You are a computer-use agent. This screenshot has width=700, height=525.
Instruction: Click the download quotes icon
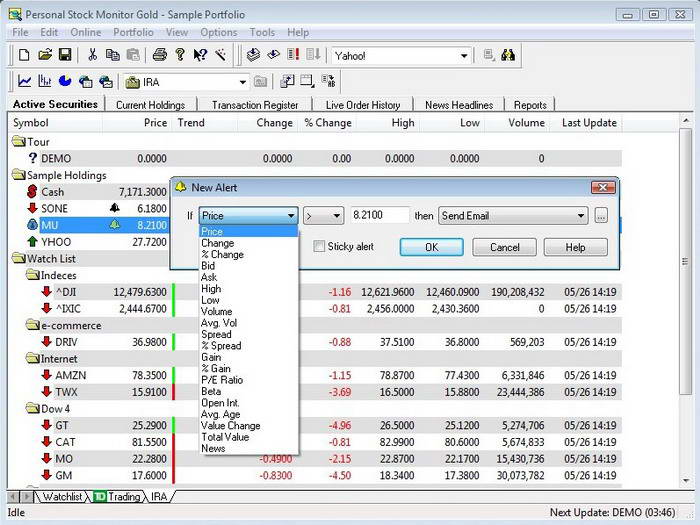click(254, 55)
